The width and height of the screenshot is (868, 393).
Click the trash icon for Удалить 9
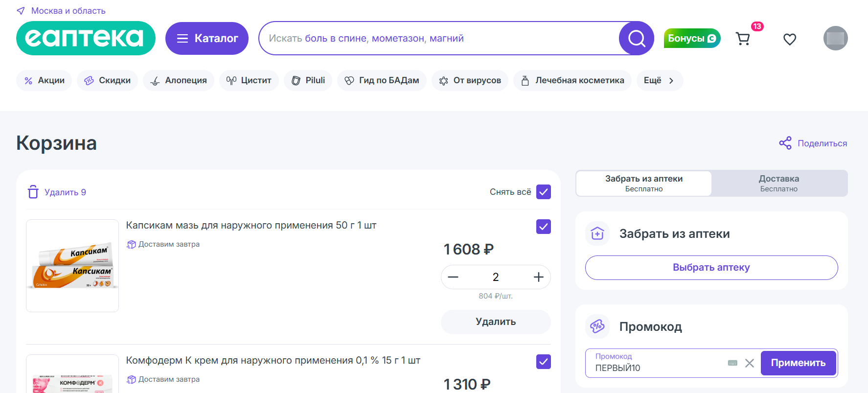click(33, 192)
